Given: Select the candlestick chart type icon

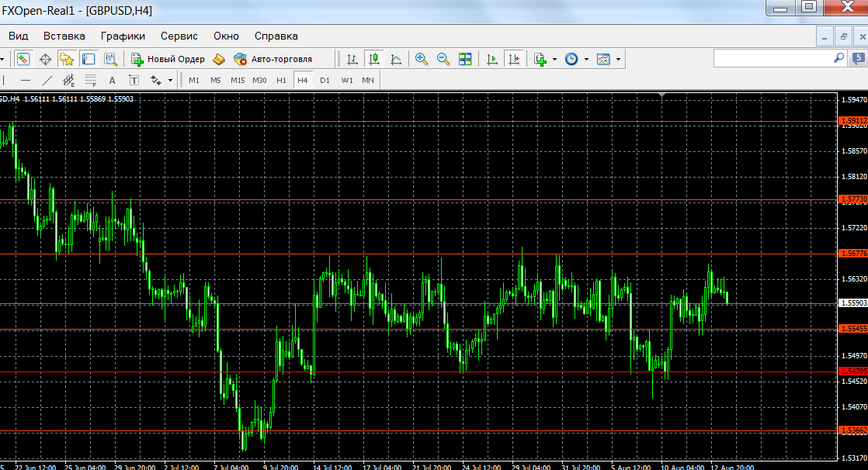Looking at the screenshot, I should pos(374,59).
